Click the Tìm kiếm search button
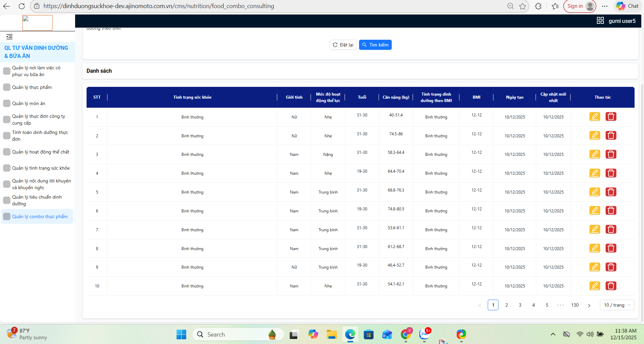644x344 pixels. [375, 45]
